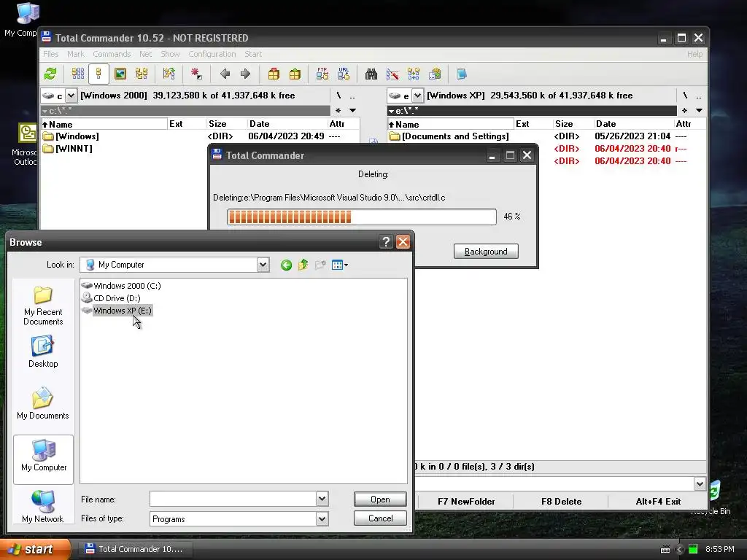
Task: Click the F8 Delete button
Action: tap(561, 502)
